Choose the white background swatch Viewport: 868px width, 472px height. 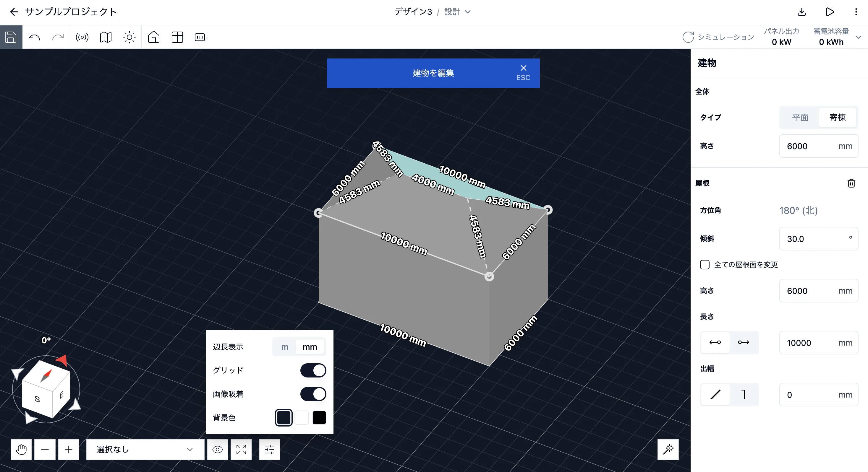[x=302, y=418]
